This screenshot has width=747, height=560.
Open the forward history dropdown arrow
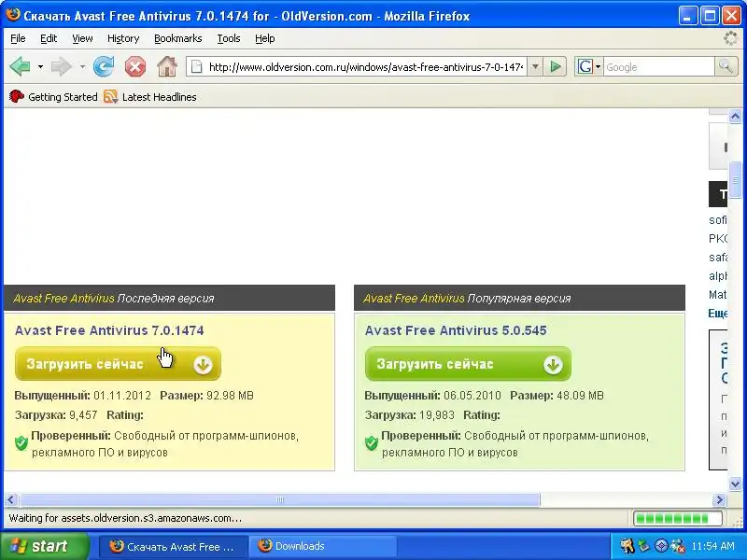click(82, 66)
